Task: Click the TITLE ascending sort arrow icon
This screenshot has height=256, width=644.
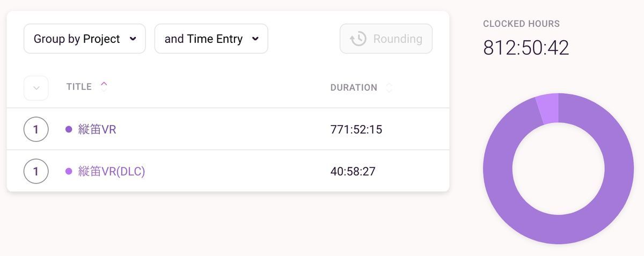Action: coord(104,86)
